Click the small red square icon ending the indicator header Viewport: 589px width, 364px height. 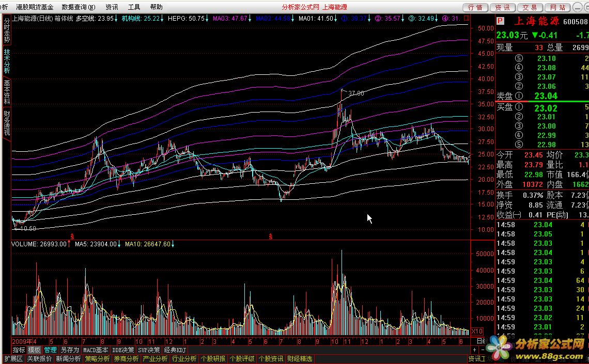click(x=467, y=18)
